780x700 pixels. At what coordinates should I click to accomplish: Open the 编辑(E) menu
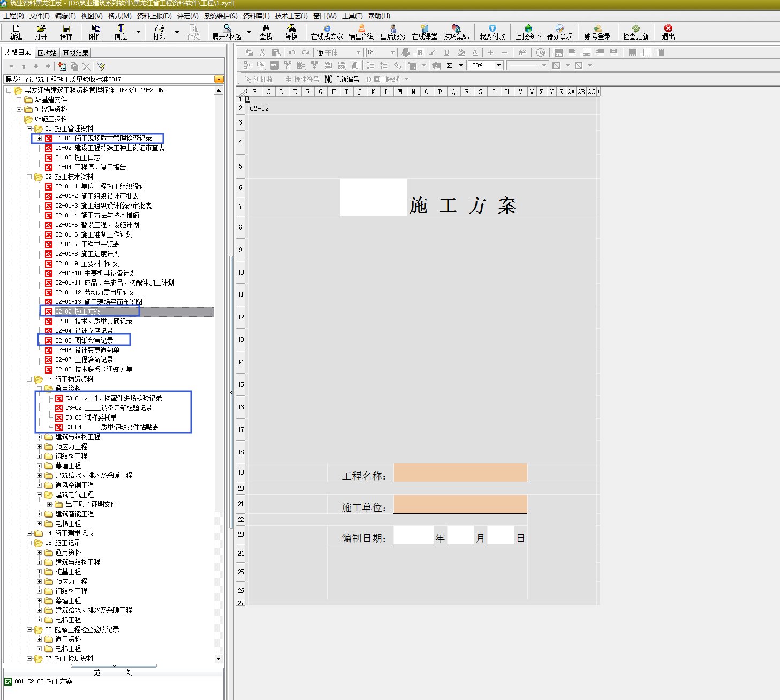pyautogui.click(x=65, y=16)
